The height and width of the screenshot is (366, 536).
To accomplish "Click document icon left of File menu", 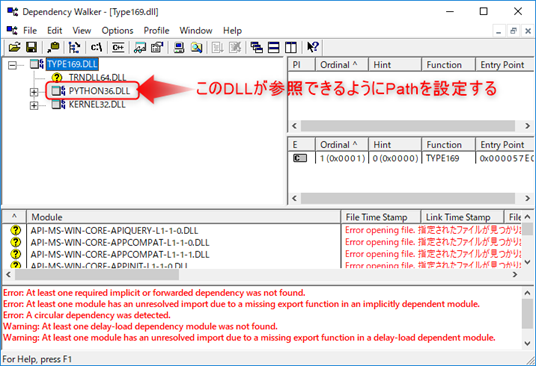I will (12, 30).
